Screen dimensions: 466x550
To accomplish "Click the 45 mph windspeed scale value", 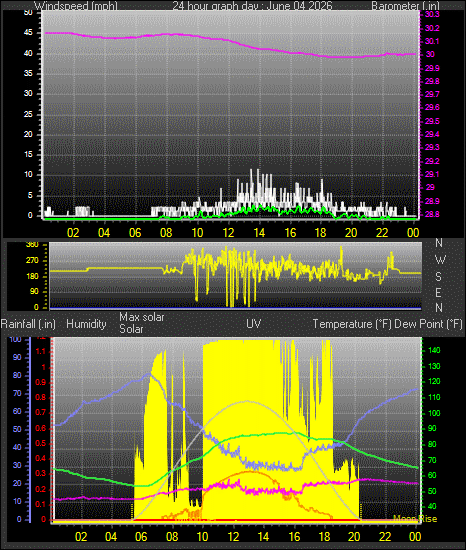I will tap(28, 33).
